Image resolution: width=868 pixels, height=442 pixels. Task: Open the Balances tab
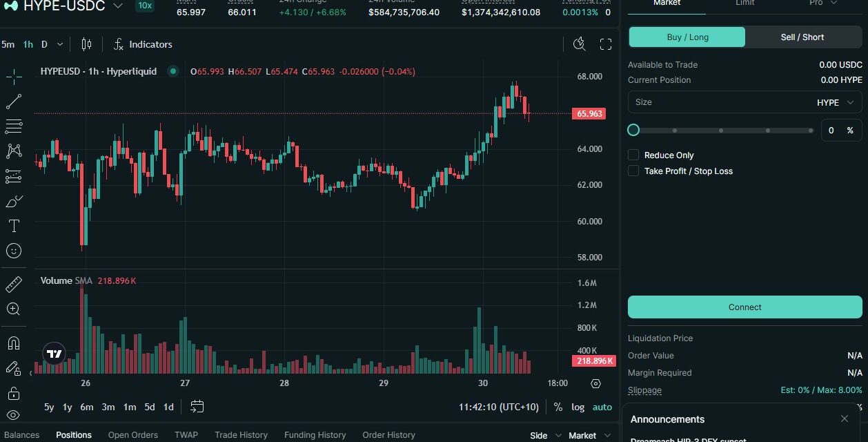point(21,435)
